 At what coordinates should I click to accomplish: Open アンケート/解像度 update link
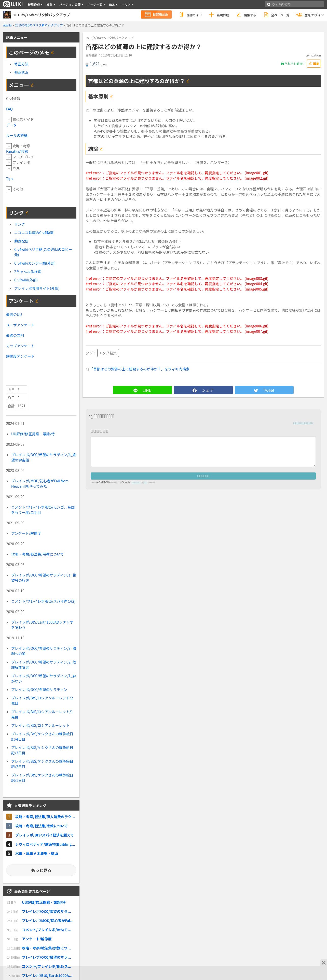click(26, 534)
